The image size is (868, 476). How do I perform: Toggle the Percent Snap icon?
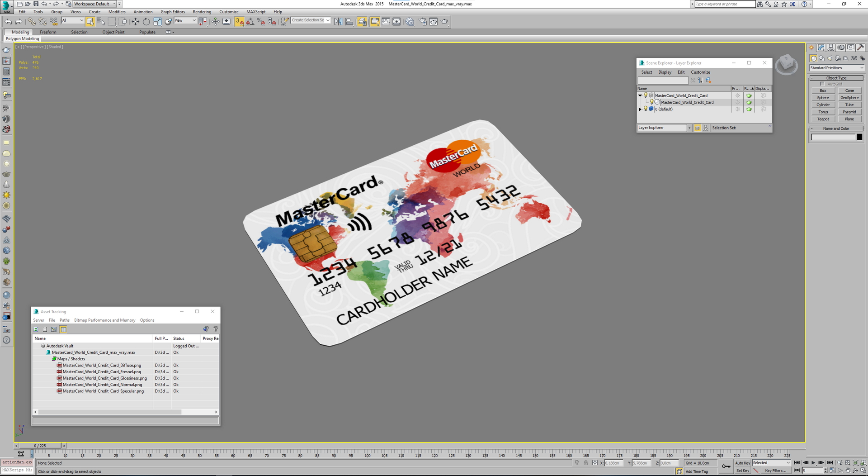point(261,21)
